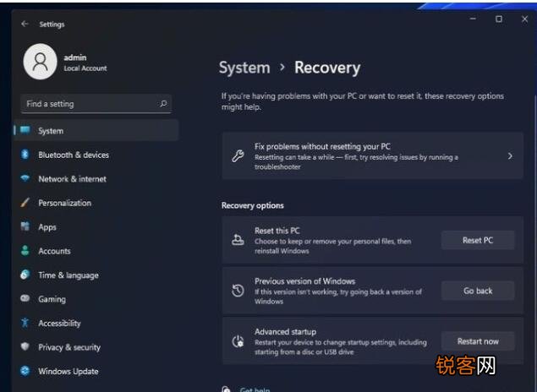Click the wrench troubleshooter icon
The height and width of the screenshot is (392, 537).
click(238, 156)
